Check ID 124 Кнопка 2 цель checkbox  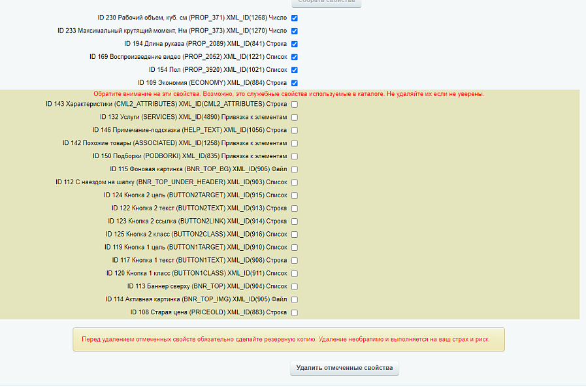[x=295, y=195]
